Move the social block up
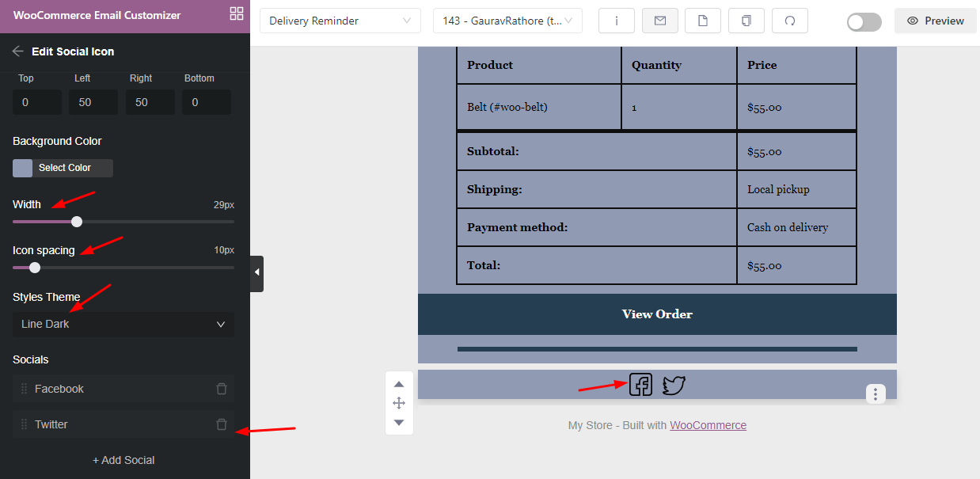The height and width of the screenshot is (479, 980). point(399,384)
